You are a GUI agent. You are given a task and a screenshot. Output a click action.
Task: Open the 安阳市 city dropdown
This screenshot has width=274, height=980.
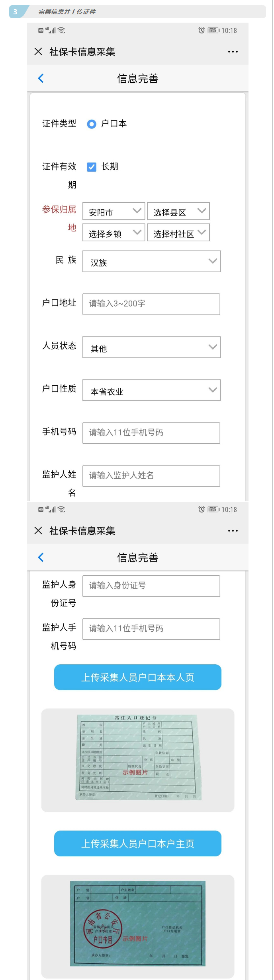coord(114,211)
